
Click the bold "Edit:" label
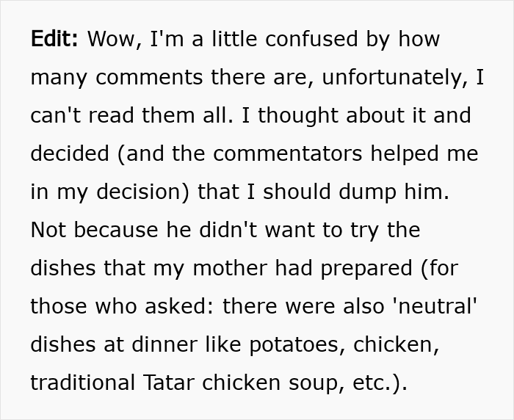[54, 40]
